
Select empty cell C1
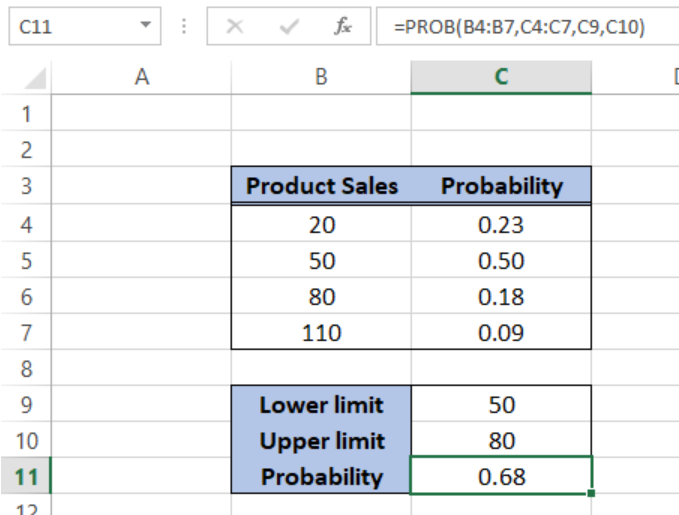click(501, 113)
